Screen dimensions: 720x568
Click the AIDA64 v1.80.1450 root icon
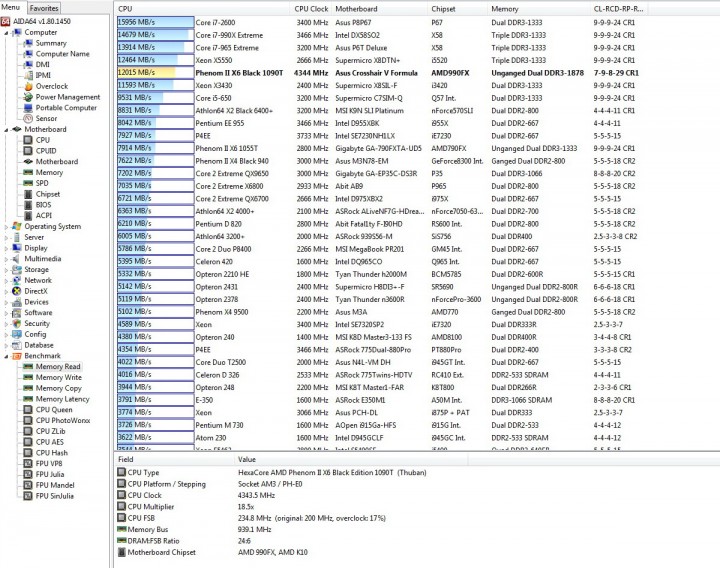[x=6, y=22]
